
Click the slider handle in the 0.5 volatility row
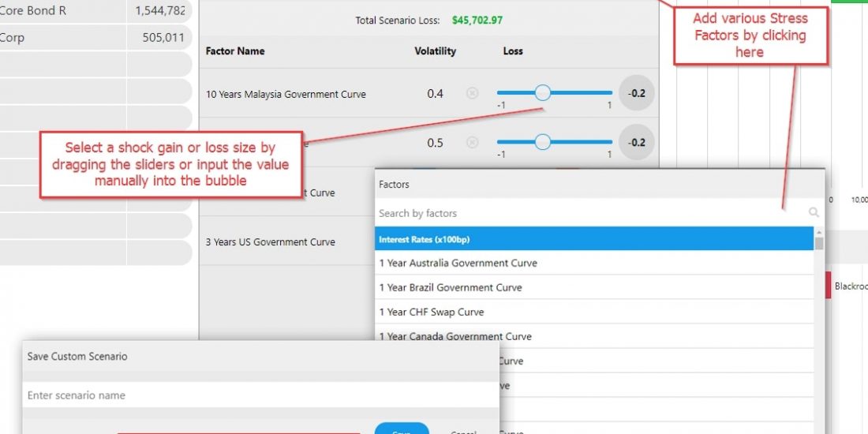pos(543,142)
